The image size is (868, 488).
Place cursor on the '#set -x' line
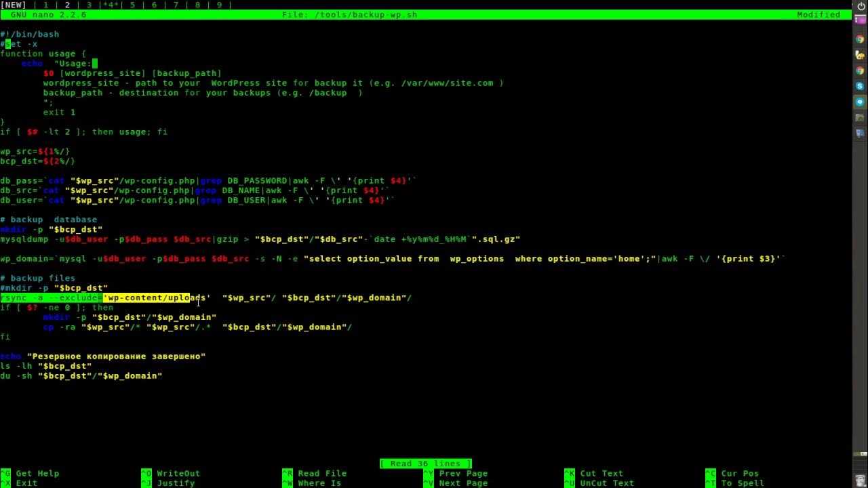pyautogui.click(x=19, y=44)
